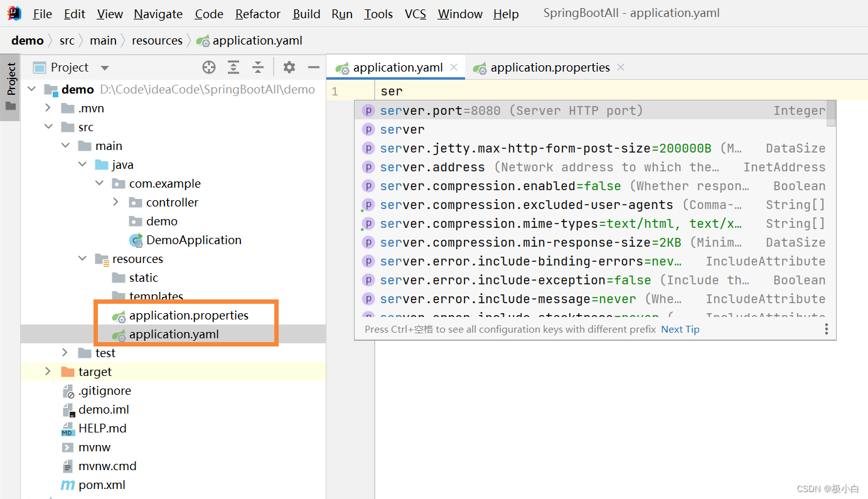Click the main breadcrumb
This screenshot has height=499, width=868.
coord(103,41)
